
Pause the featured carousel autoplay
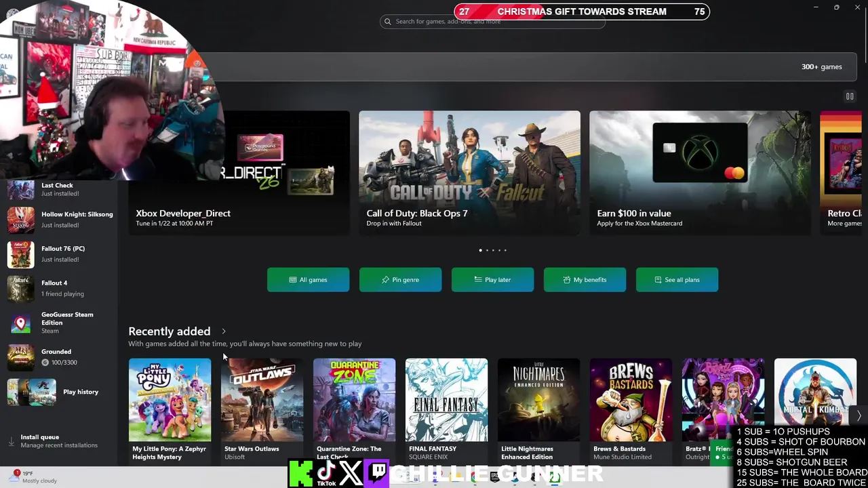tap(850, 96)
